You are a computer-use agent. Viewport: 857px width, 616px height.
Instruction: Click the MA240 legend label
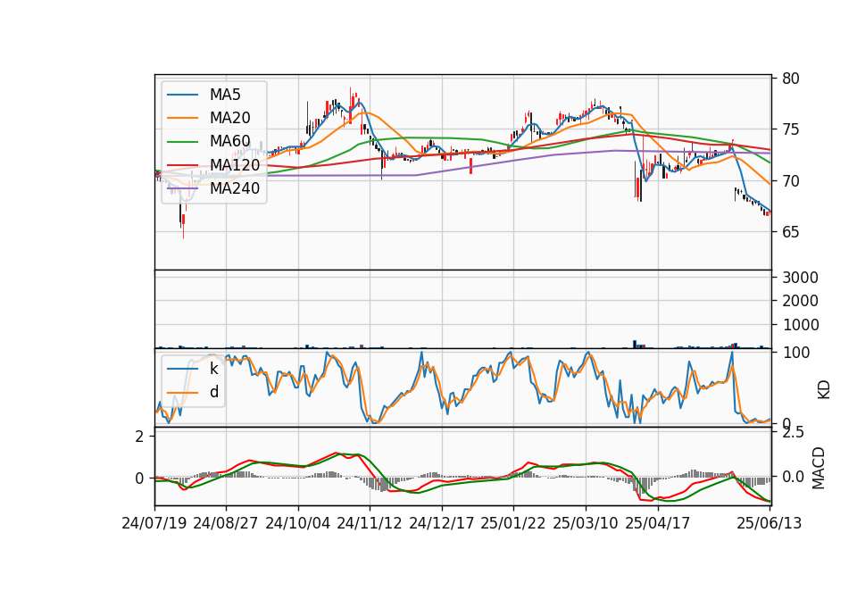click(x=235, y=188)
